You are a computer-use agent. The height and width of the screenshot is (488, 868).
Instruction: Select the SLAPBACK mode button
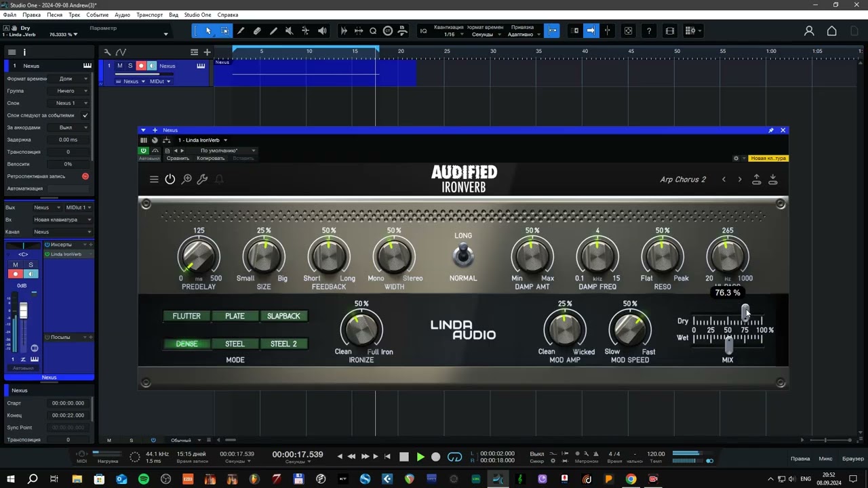tap(283, 317)
